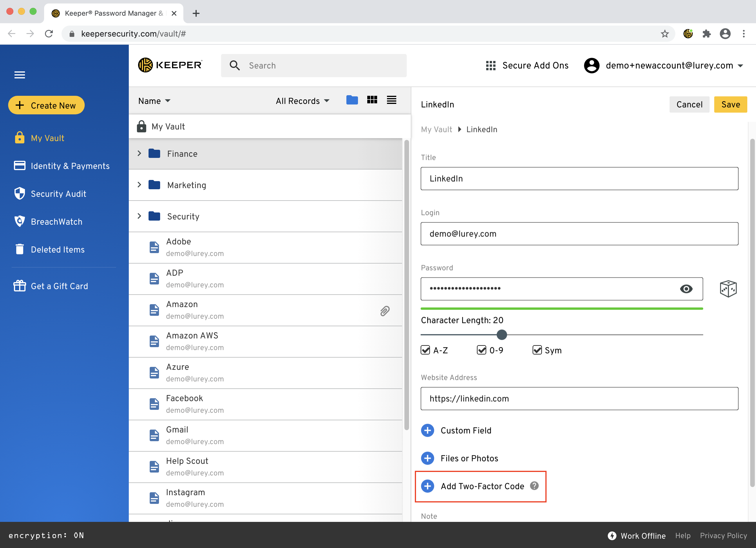Click the Amazon record attachment paperclip
This screenshot has height=548, width=756.
tap(385, 311)
